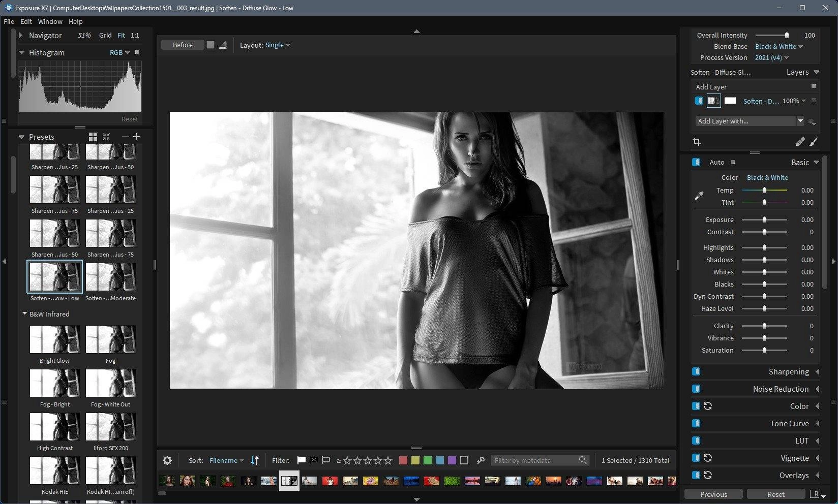838x504 pixels.
Task: Open the filmstrip settings gear icon
Action: [167, 460]
